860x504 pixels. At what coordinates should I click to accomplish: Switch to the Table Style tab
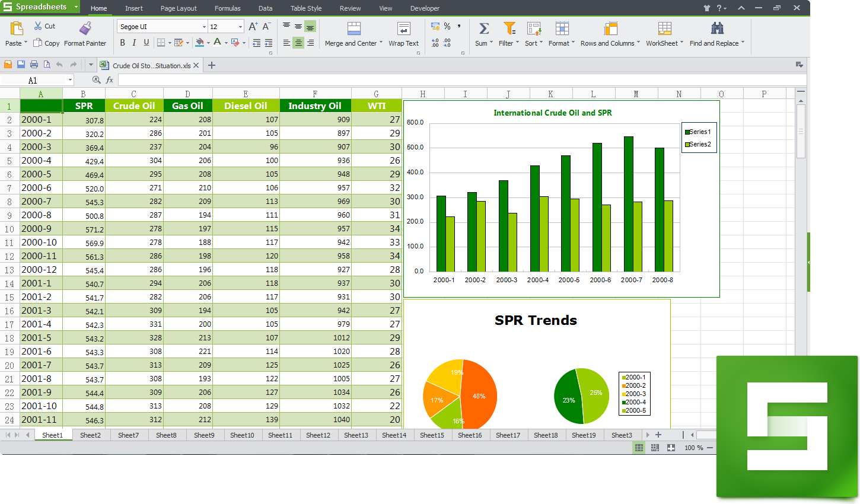pos(306,8)
